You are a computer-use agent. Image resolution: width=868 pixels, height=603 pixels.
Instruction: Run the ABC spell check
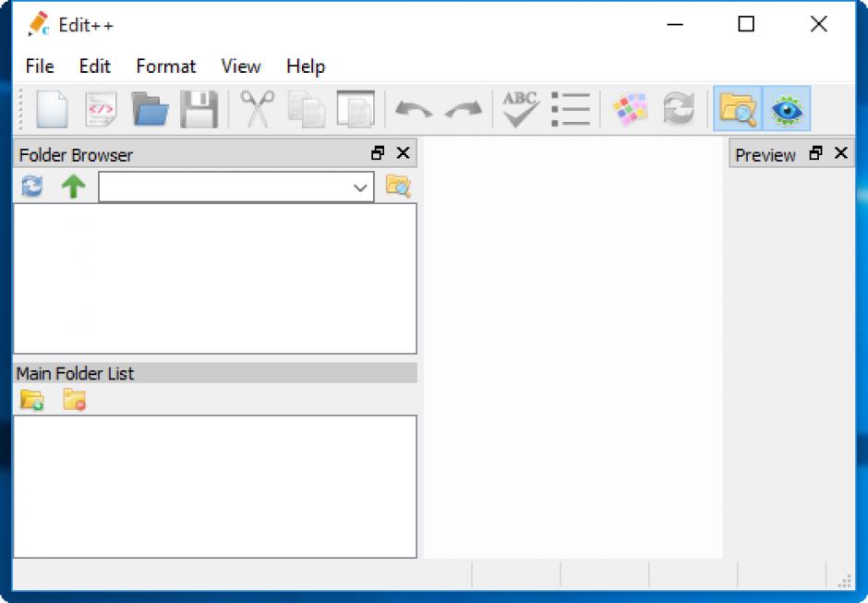tap(521, 109)
